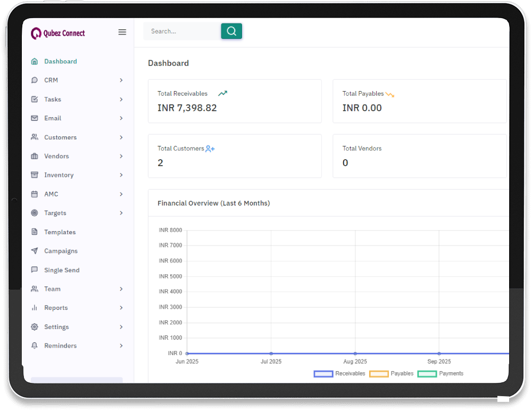
Task: Click the Single Send chat icon
Action: 35,270
